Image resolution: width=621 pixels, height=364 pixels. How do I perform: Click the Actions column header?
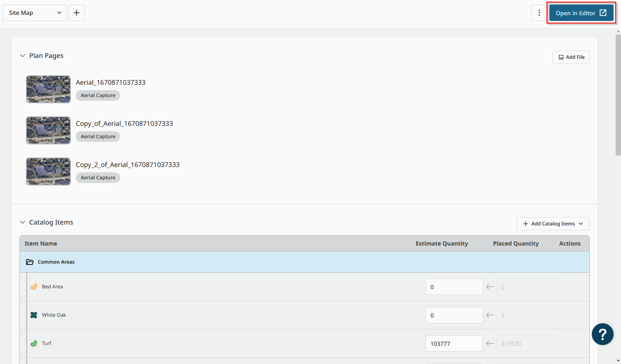coord(570,243)
